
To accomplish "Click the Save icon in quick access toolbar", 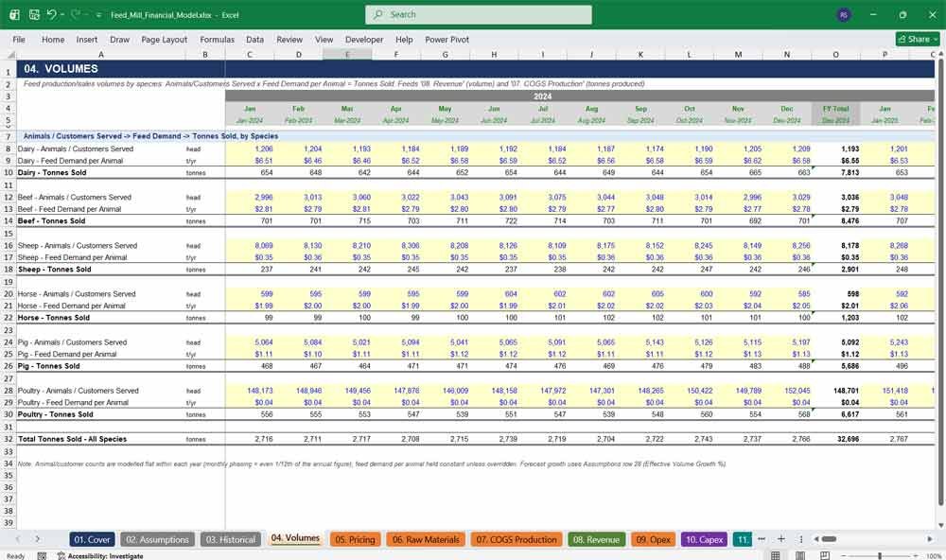I will [34, 14].
